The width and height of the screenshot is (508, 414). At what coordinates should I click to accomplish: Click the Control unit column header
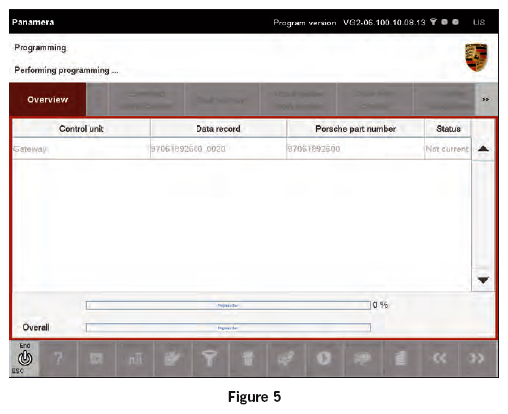pyautogui.click(x=81, y=129)
